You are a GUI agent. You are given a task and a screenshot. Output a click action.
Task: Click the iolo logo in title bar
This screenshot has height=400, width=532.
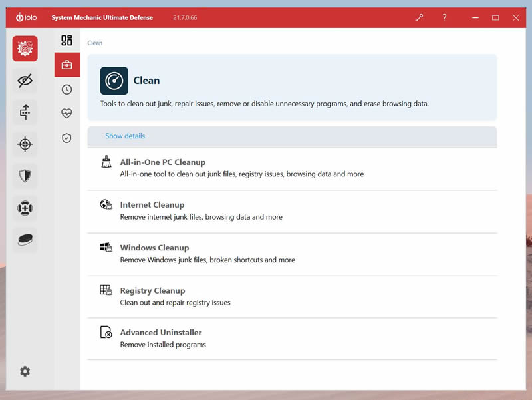pyautogui.click(x=27, y=17)
